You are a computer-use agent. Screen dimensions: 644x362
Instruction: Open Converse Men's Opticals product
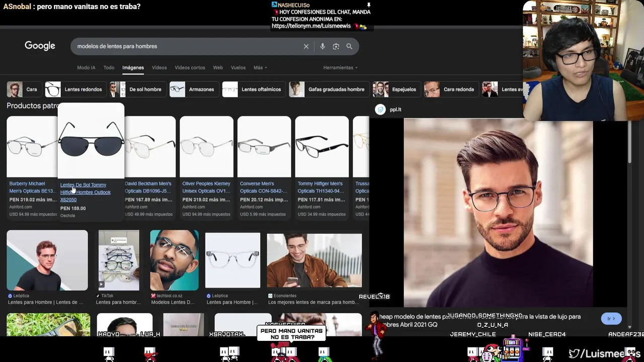click(264, 187)
